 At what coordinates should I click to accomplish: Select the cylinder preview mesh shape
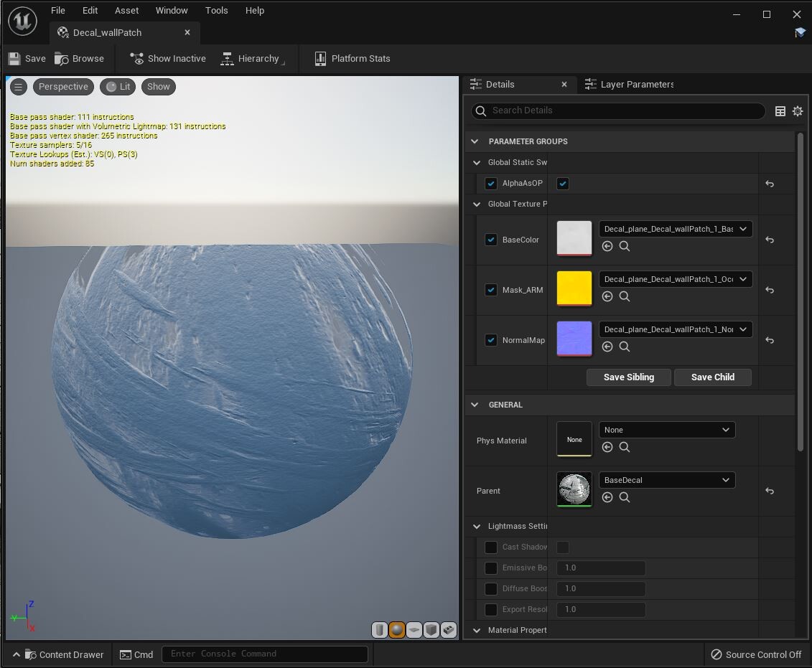coord(379,629)
